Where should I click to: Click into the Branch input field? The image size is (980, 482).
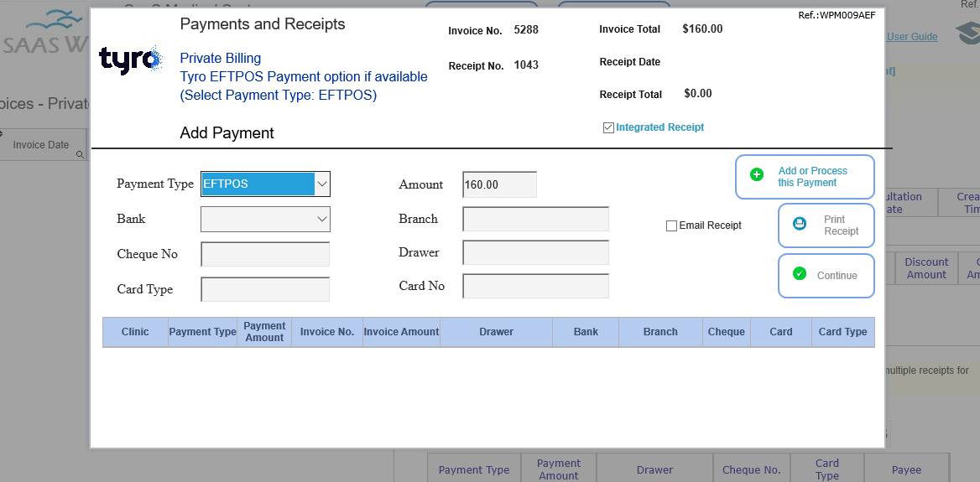click(535, 219)
